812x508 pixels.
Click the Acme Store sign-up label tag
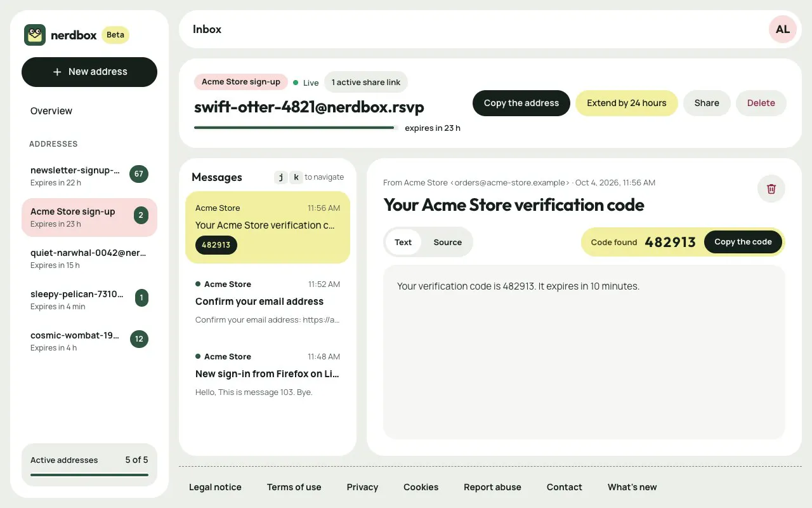[241, 82]
